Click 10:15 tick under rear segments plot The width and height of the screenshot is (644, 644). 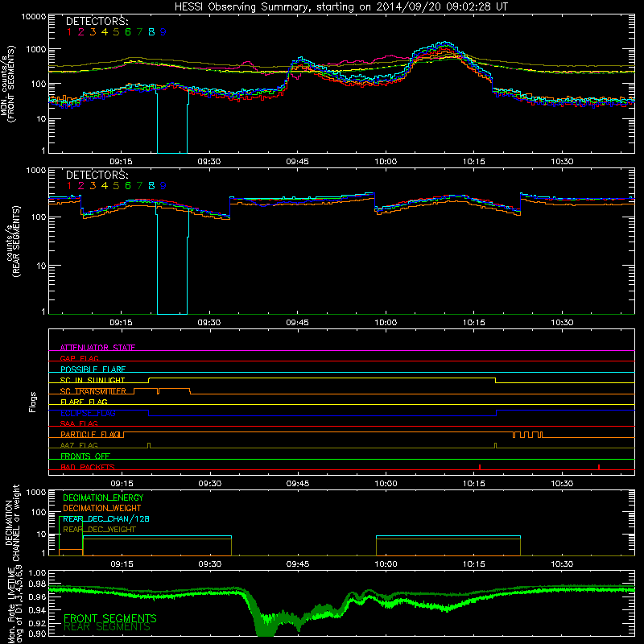pyautogui.click(x=474, y=322)
